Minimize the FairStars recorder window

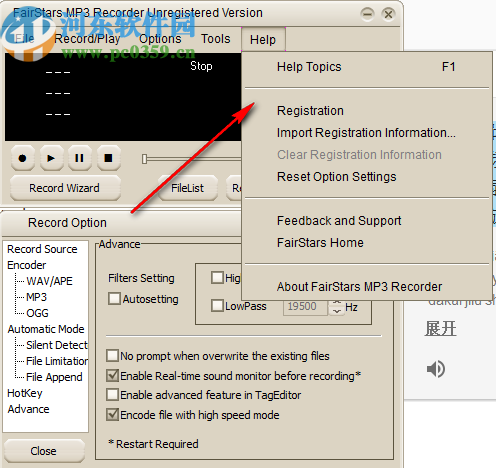tap(367, 14)
